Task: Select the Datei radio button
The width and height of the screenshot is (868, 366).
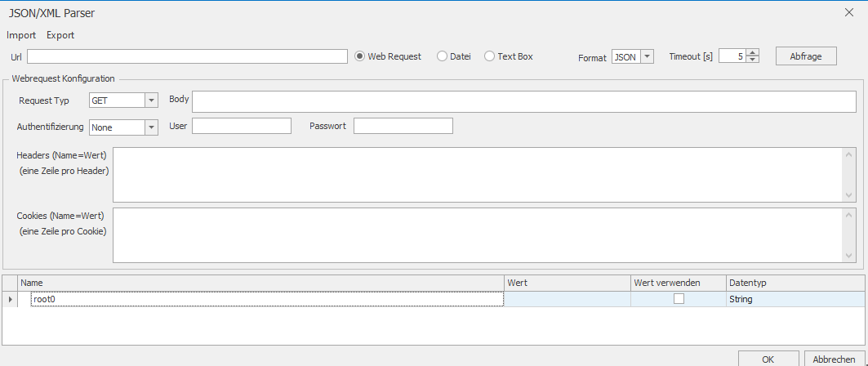Action: point(442,56)
